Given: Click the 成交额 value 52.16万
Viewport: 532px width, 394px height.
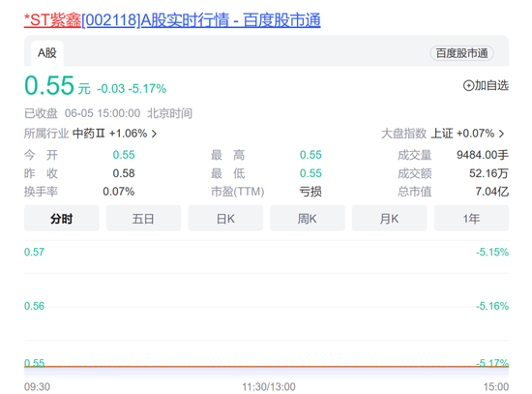Looking at the screenshot, I should (488, 173).
